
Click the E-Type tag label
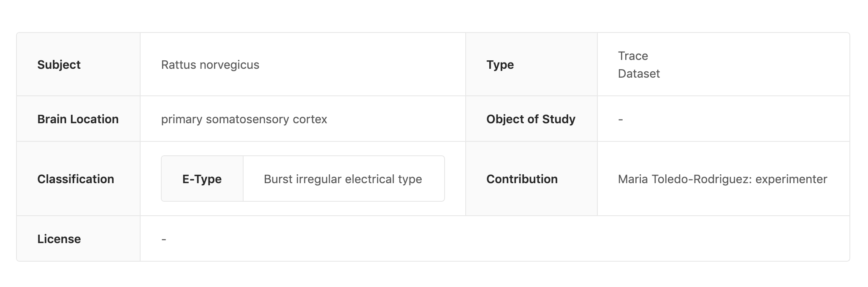[x=202, y=179]
